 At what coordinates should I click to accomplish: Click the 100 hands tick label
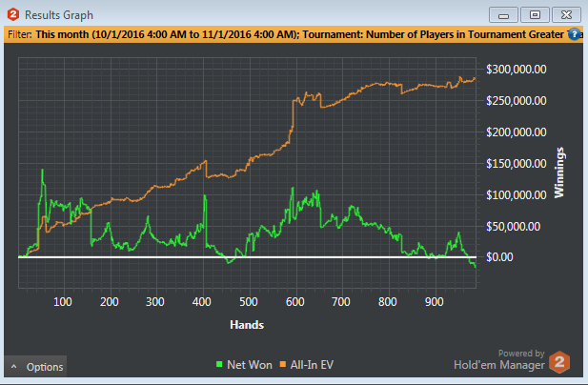click(x=63, y=302)
